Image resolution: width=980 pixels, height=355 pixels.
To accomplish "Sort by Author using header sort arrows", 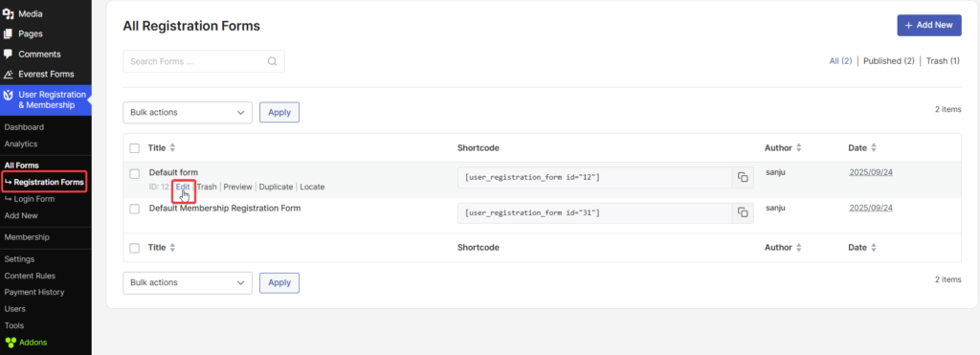I will click(x=799, y=148).
